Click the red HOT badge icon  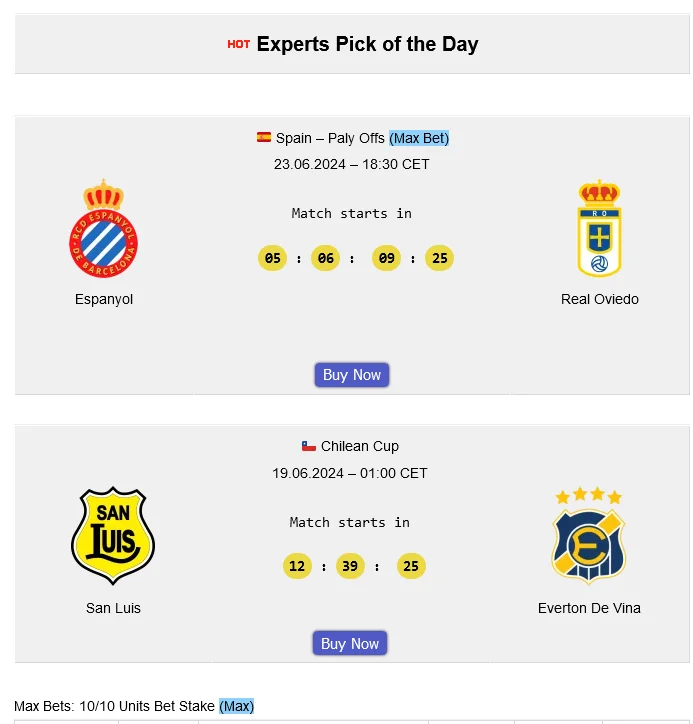pyautogui.click(x=238, y=44)
